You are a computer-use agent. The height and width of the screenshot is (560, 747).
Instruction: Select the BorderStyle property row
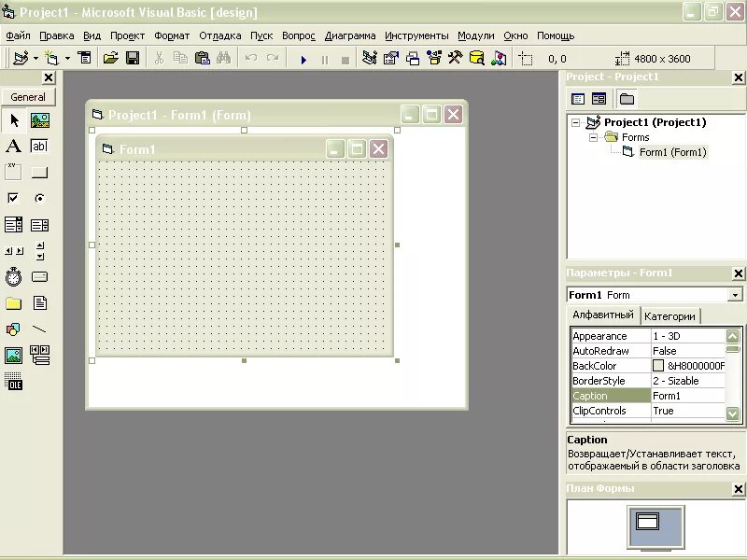pyautogui.click(x=648, y=381)
